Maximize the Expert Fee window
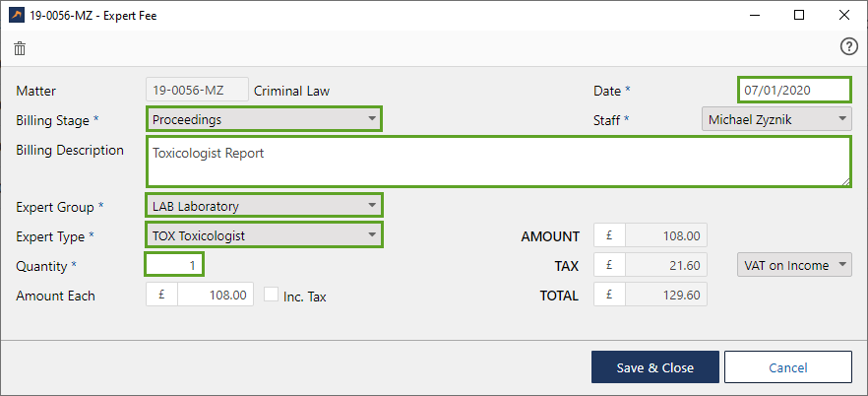The height and width of the screenshot is (396, 868). [x=799, y=16]
